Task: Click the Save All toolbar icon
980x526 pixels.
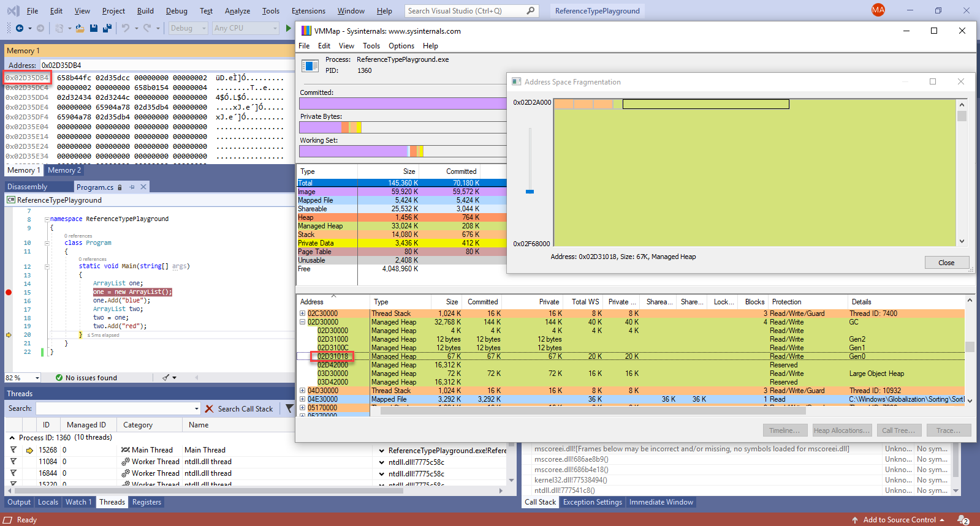Action: pyautogui.click(x=107, y=28)
